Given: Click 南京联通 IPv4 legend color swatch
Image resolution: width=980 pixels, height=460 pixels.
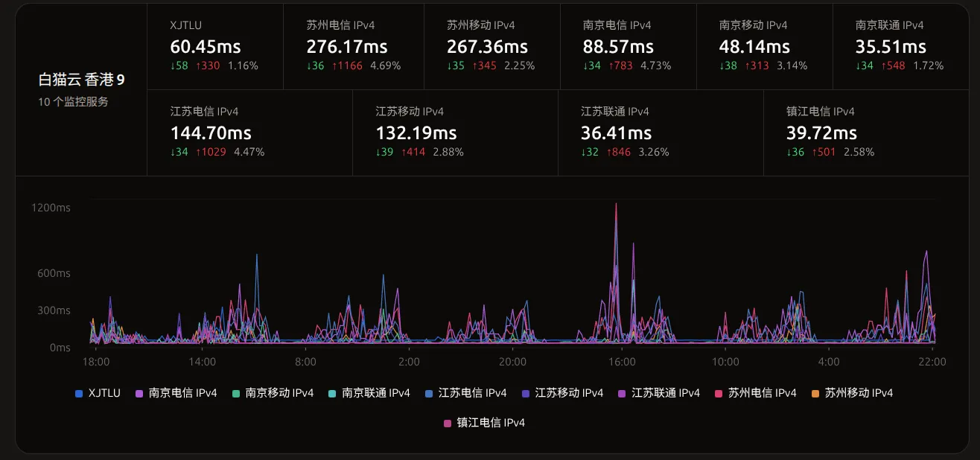Looking at the screenshot, I should (332, 393).
